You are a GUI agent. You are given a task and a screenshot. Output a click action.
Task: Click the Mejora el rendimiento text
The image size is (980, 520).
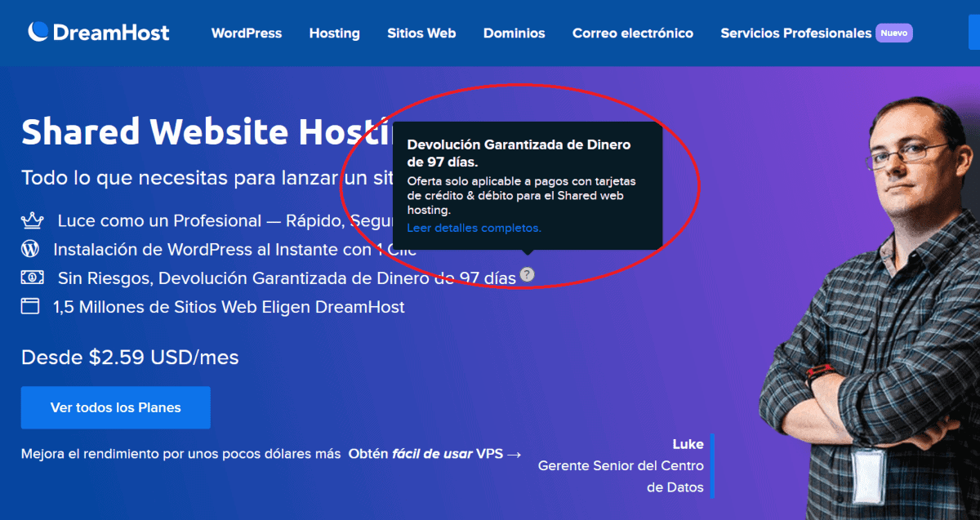180,454
